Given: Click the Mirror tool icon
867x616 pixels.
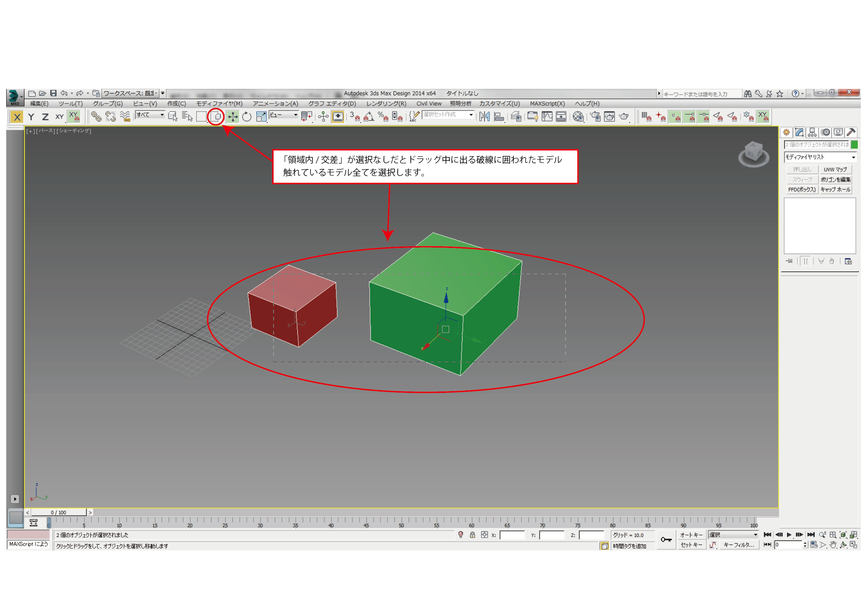Looking at the screenshot, I should [484, 117].
